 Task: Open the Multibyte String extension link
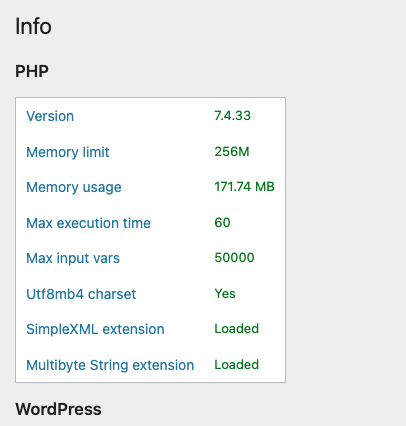(x=110, y=365)
